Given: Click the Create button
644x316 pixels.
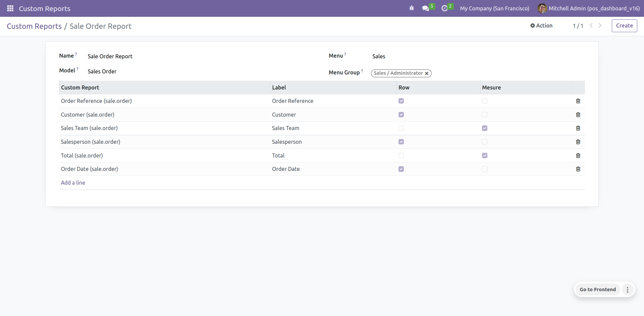Looking at the screenshot, I should click(624, 25).
